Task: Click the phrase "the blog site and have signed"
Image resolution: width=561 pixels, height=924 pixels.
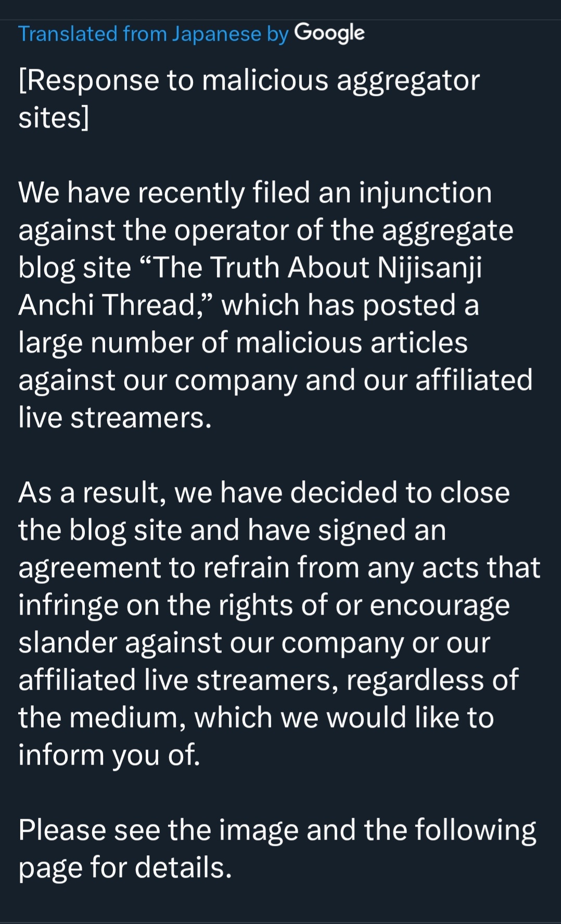Action: (212, 530)
